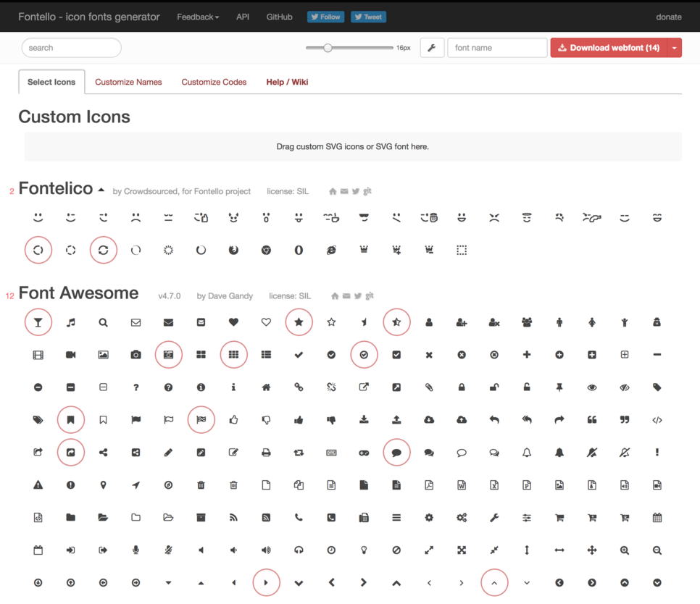
Task: Select the padlock locked icon
Action: coord(462,387)
